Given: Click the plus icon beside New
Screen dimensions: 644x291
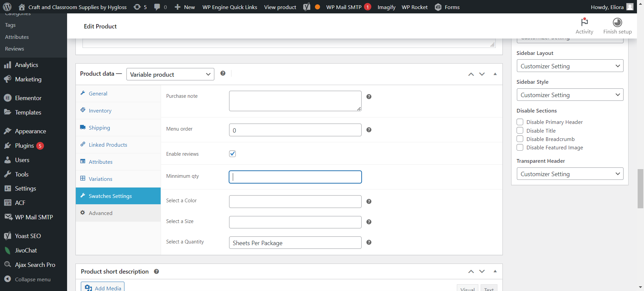Looking at the screenshot, I should pyautogui.click(x=177, y=7).
